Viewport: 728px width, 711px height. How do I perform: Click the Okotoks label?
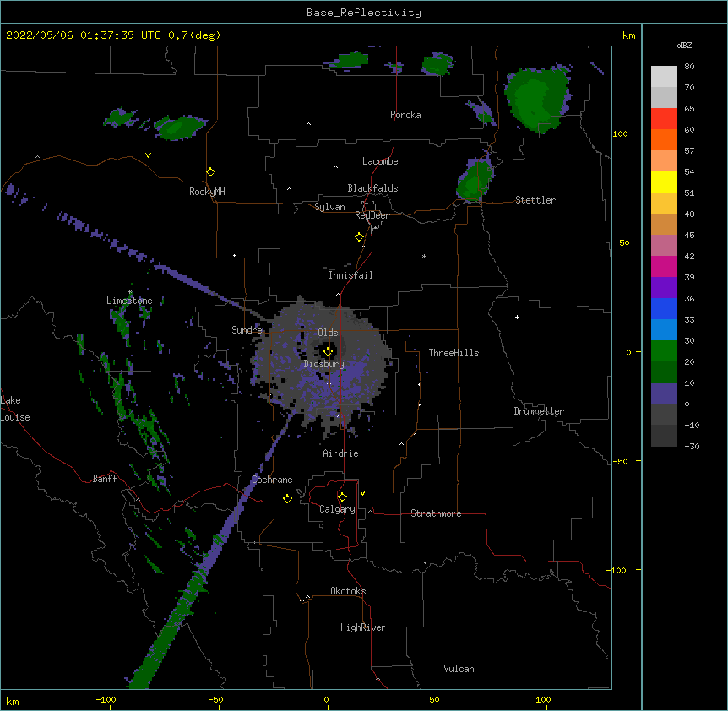click(x=348, y=591)
